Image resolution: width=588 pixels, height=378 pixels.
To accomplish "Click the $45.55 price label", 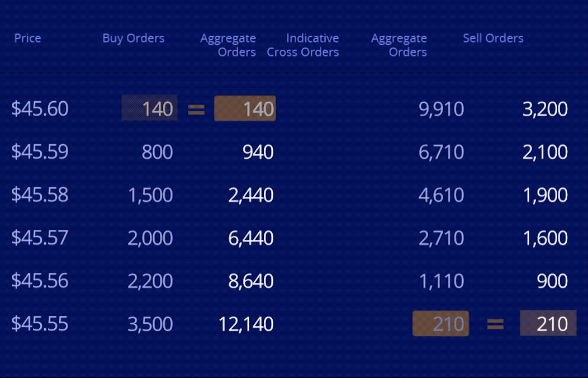I will [40, 324].
